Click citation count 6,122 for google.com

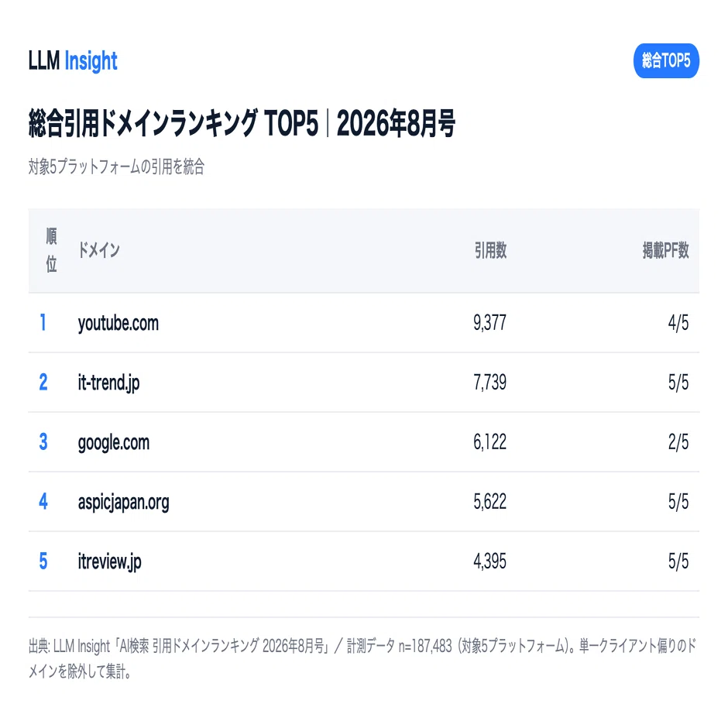[x=489, y=442]
